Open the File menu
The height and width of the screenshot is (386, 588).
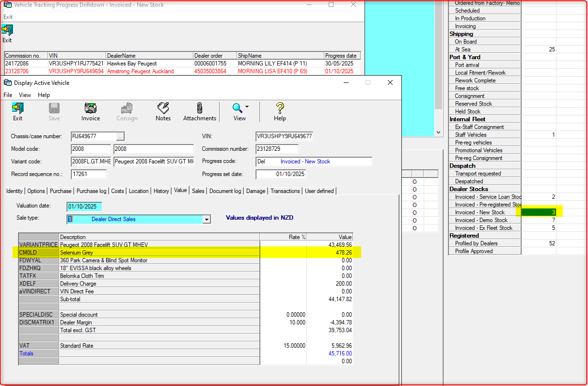click(x=8, y=95)
